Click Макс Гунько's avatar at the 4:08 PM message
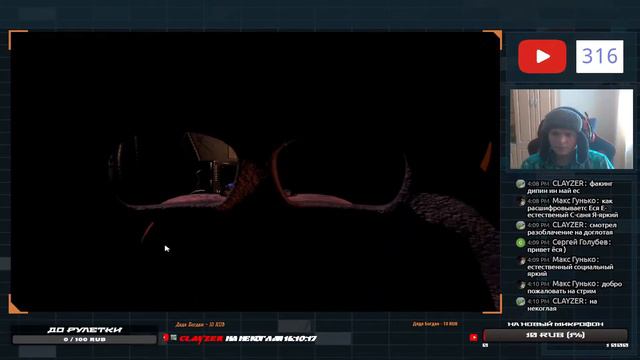This screenshot has height=360, width=640. click(x=520, y=201)
